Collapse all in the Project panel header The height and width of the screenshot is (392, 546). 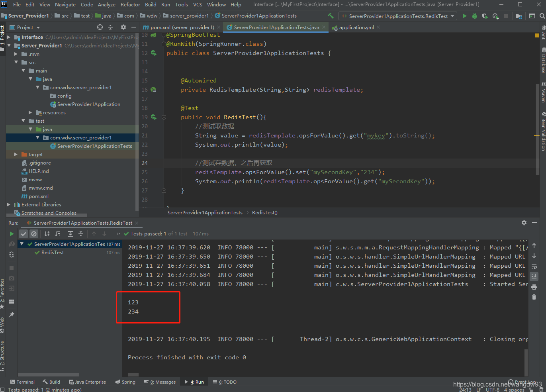(110, 27)
